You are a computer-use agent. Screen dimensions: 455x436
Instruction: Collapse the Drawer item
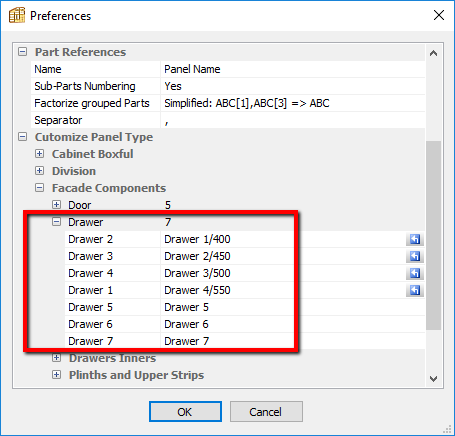[56, 222]
